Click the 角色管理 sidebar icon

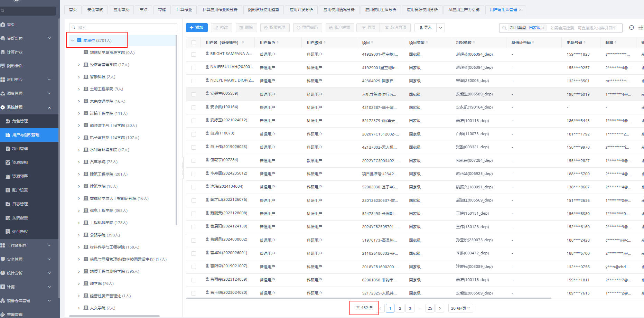pos(8,121)
